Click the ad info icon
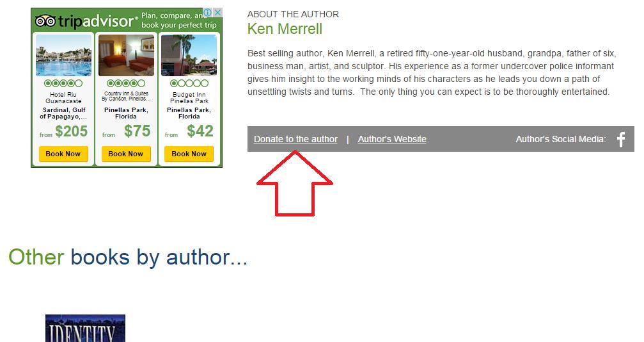 208,12
